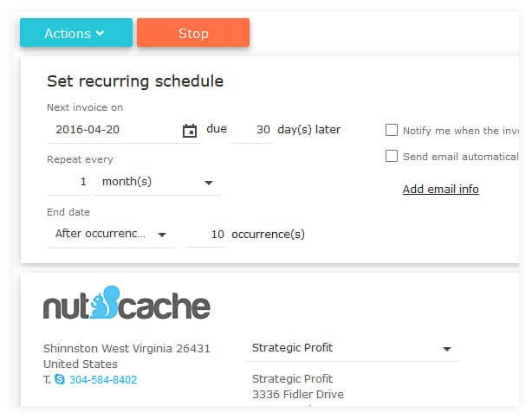The height and width of the screenshot is (419, 532).
Task: Click the chevron on Actions button
Action: pos(100,33)
